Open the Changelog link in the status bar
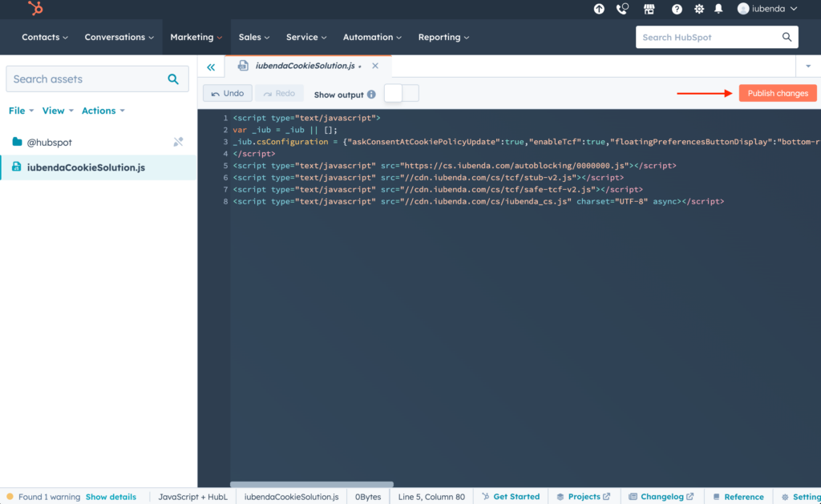Viewport: 821px width, 504px height. pyautogui.click(x=661, y=496)
